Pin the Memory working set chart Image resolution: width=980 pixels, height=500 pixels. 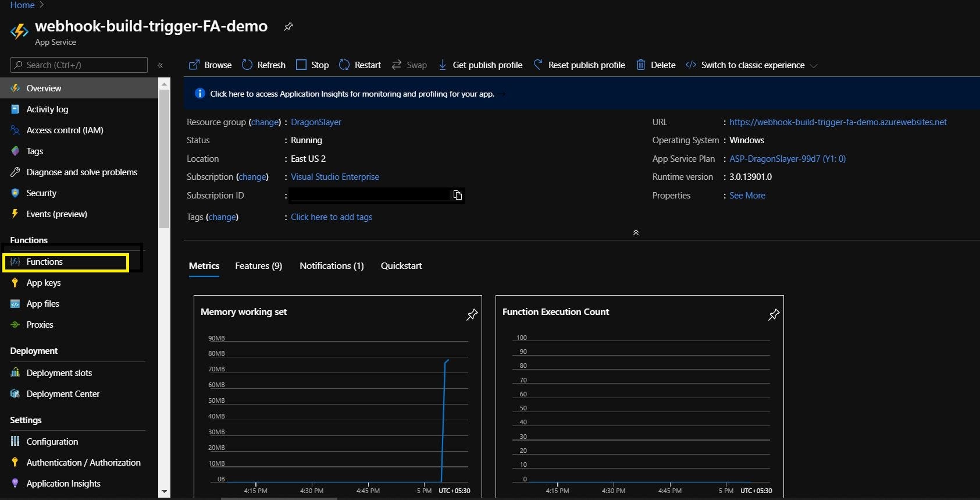click(472, 315)
